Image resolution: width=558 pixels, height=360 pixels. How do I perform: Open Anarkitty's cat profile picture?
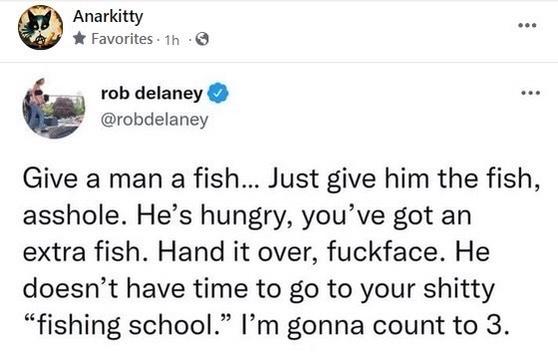(x=41, y=27)
